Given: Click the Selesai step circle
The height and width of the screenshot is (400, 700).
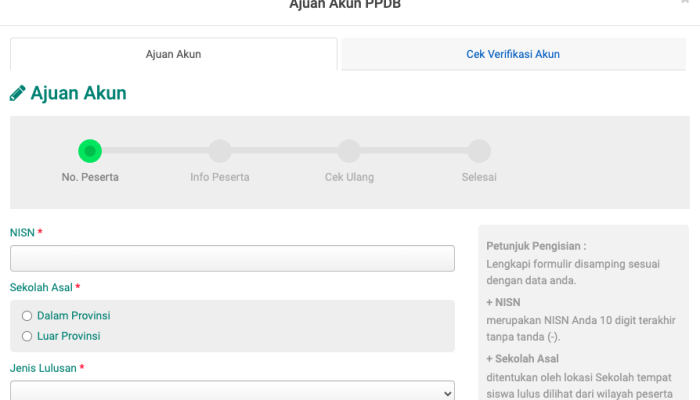Looking at the screenshot, I should (479, 151).
